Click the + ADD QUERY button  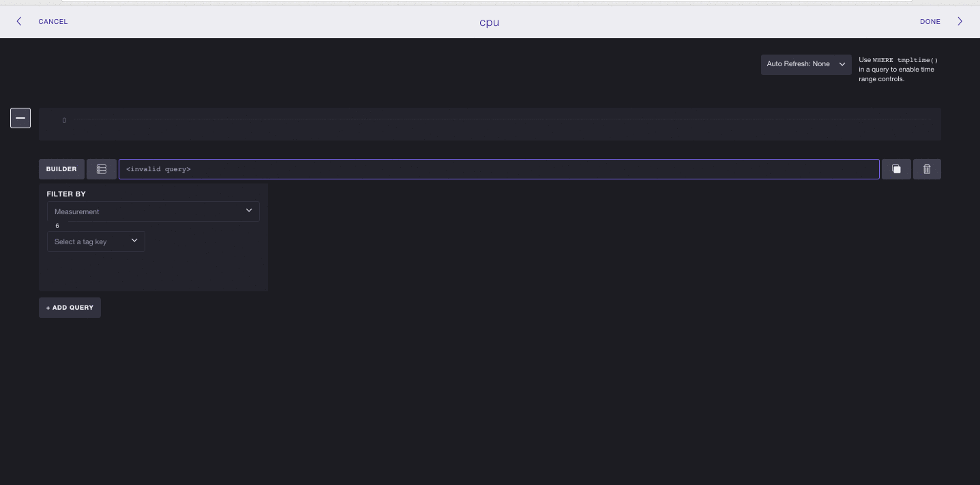click(x=70, y=308)
